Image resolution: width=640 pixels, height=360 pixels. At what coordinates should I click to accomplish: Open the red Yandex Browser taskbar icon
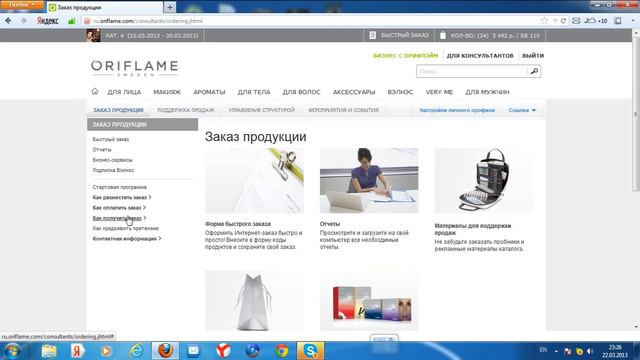(x=223, y=351)
